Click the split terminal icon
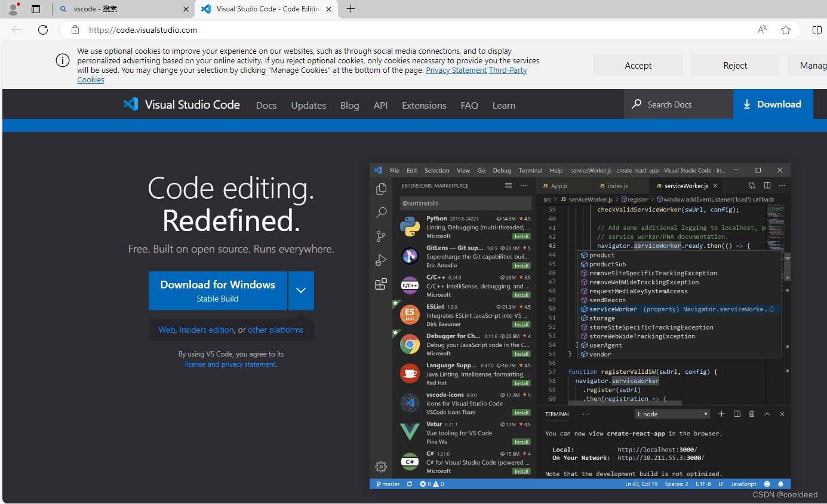 (x=737, y=414)
